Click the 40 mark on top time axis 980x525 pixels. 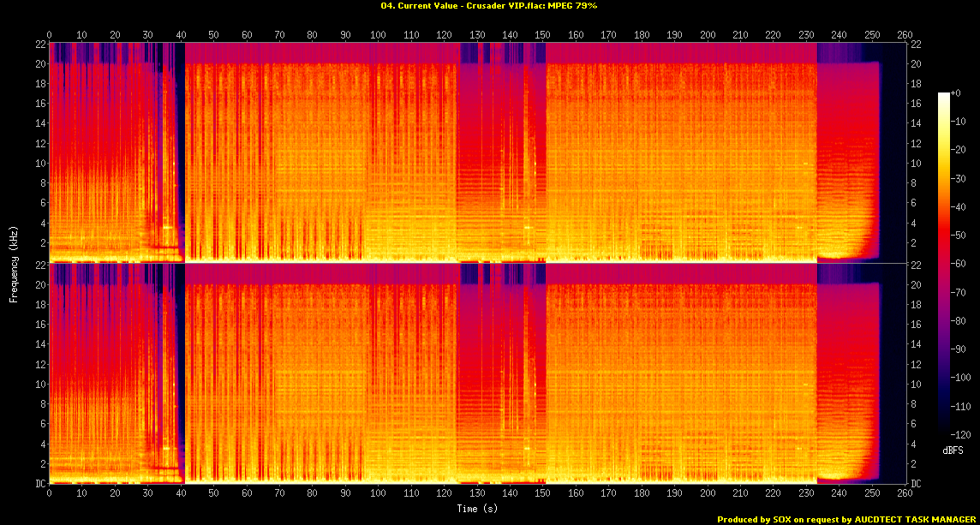[181, 35]
